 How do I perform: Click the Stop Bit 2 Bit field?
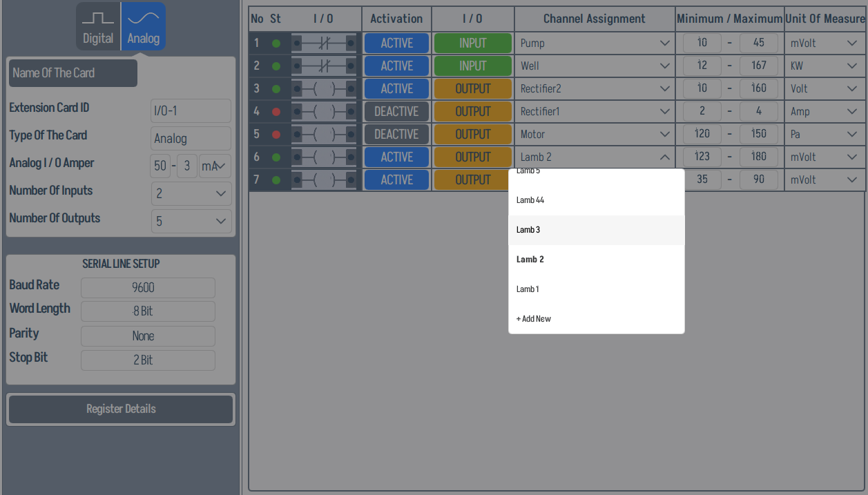148,360
